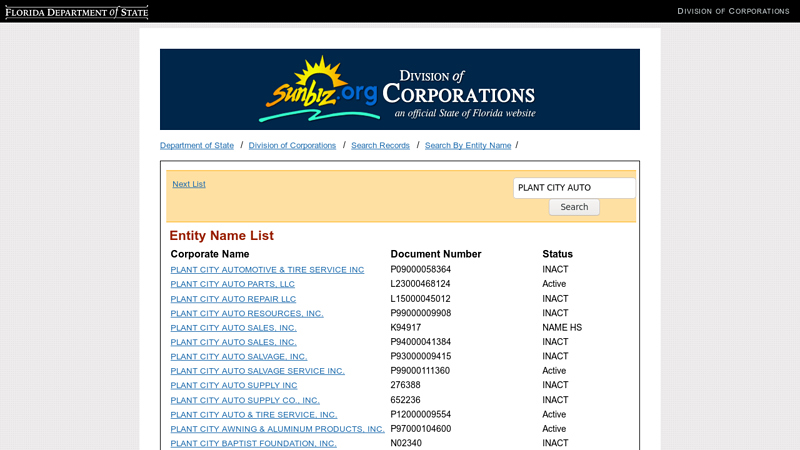
Task: Select document number L15000045012
Action: [420, 298]
